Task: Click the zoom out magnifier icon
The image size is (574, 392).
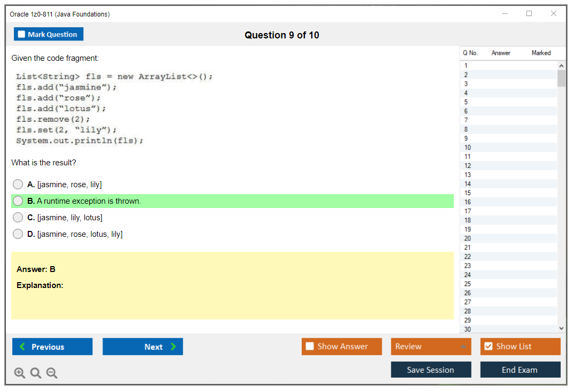Action: [x=52, y=373]
